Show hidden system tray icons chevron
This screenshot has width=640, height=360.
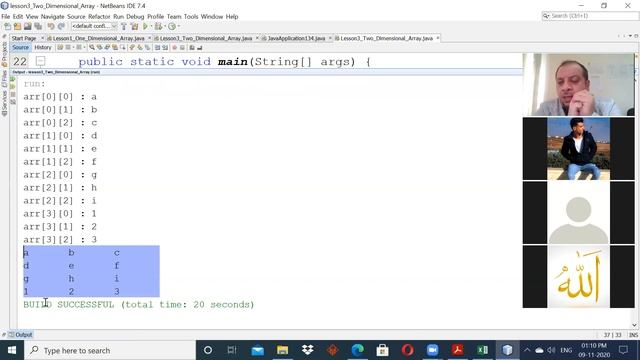click(527, 350)
